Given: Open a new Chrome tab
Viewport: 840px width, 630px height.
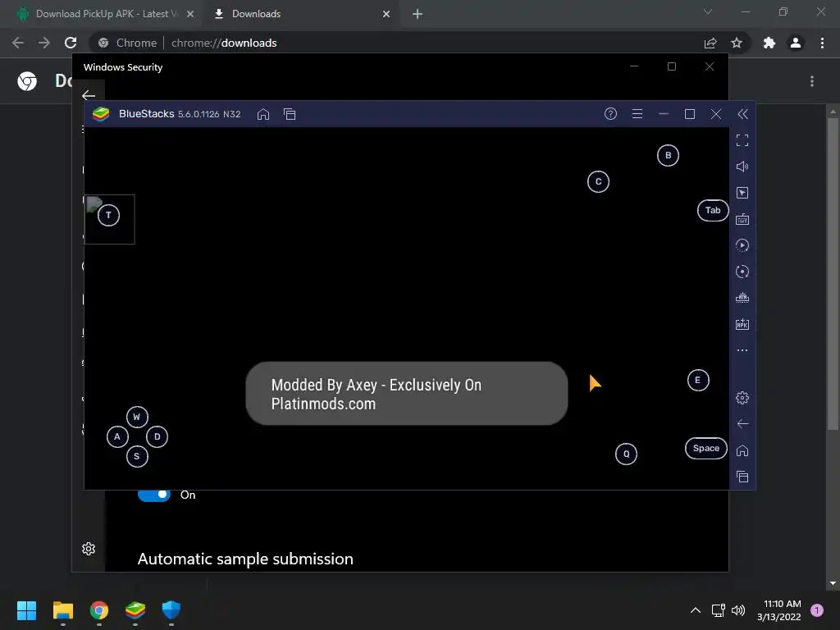Looking at the screenshot, I should point(418,15).
